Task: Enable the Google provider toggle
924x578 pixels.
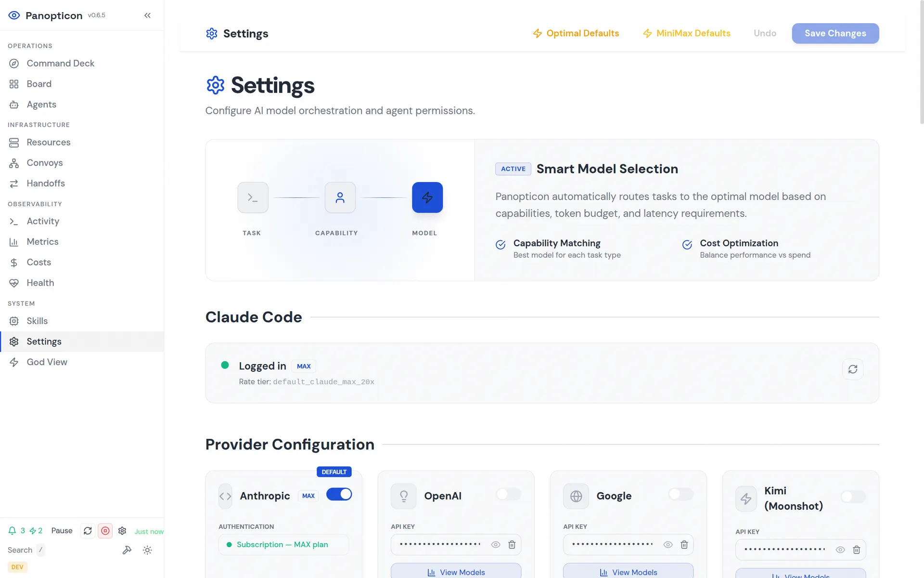Action: click(x=681, y=494)
